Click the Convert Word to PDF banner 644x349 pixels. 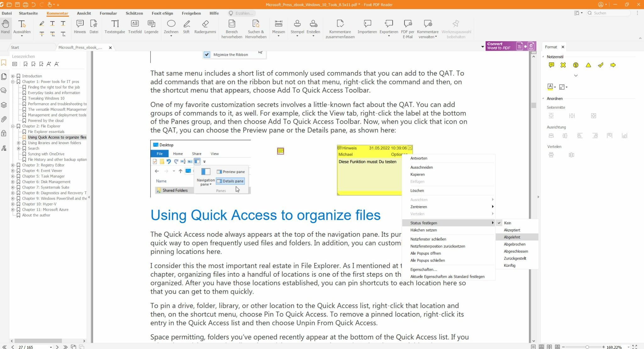click(510, 46)
